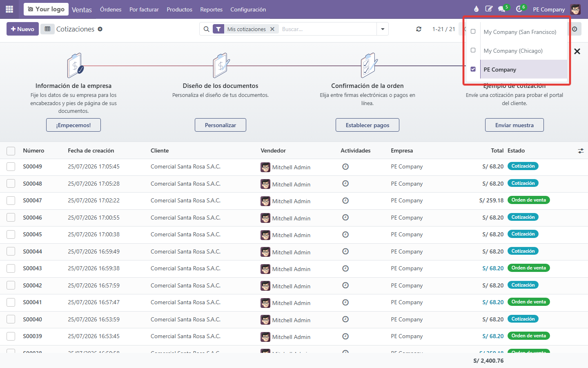This screenshot has width=588, height=368.
Task: Open the Órdenes menu
Action: pos(111,9)
